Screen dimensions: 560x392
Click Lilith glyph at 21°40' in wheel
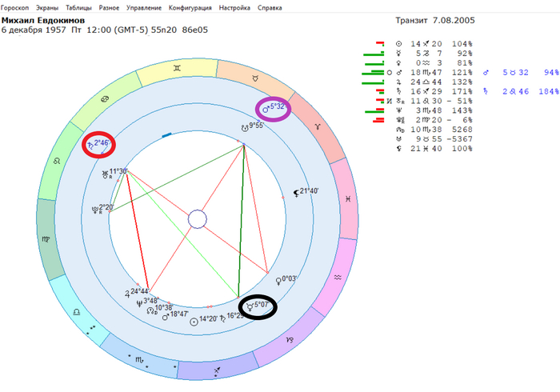(x=296, y=194)
